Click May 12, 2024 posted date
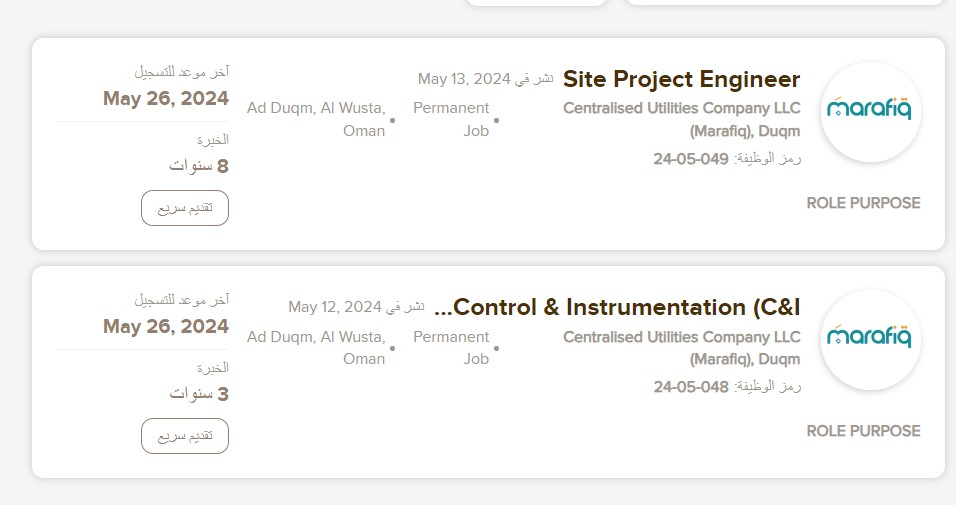Image resolution: width=956 pixels, height=505 pixels. [x=335, y=307]
